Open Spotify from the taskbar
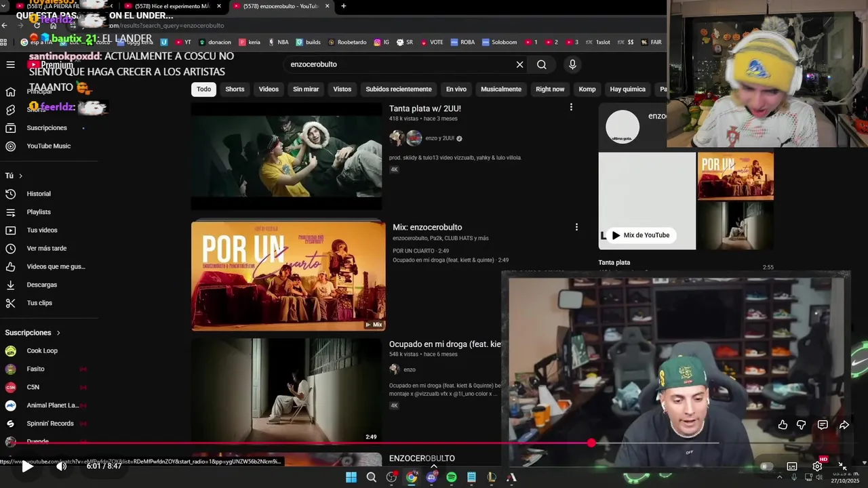Viewport: 868px width, 488px height. tap(452, 477)
